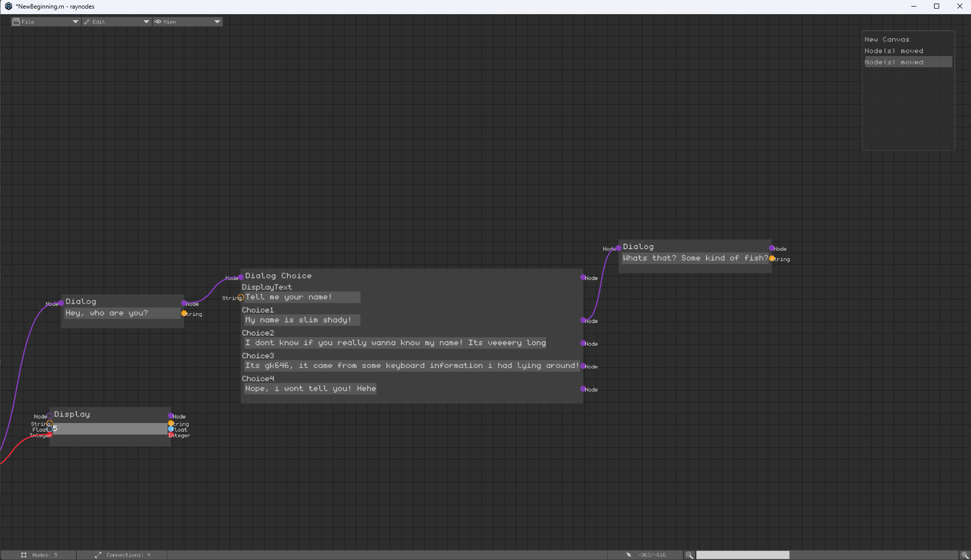Click the 'Tell me your name!' text field
This screenshot has width=971, height=560.
pos(302,297)
